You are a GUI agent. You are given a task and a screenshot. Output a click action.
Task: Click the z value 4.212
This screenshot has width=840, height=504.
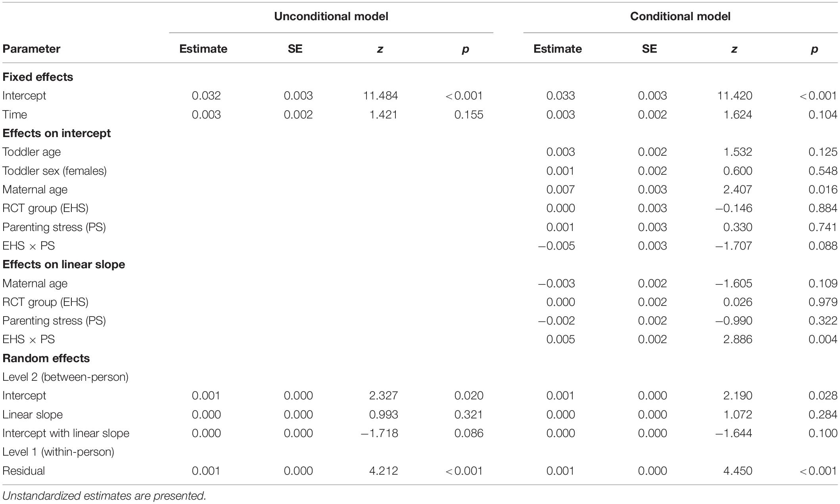383,471
